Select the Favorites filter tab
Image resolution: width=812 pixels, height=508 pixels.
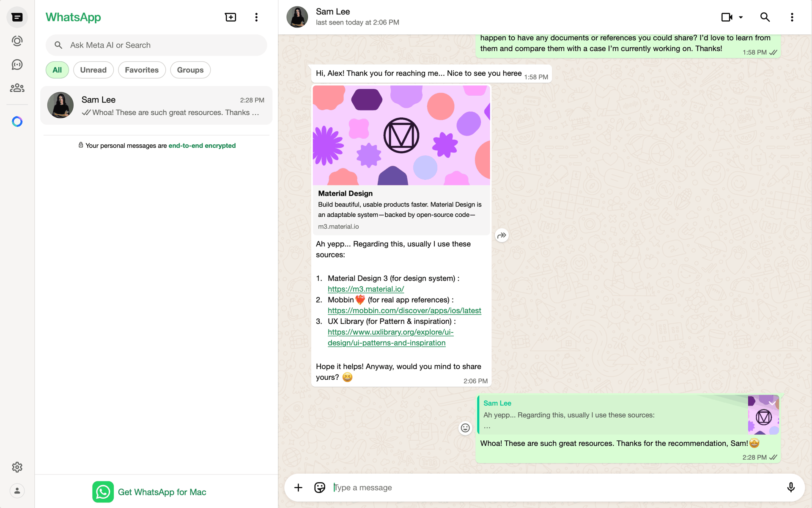coord(142,70)
